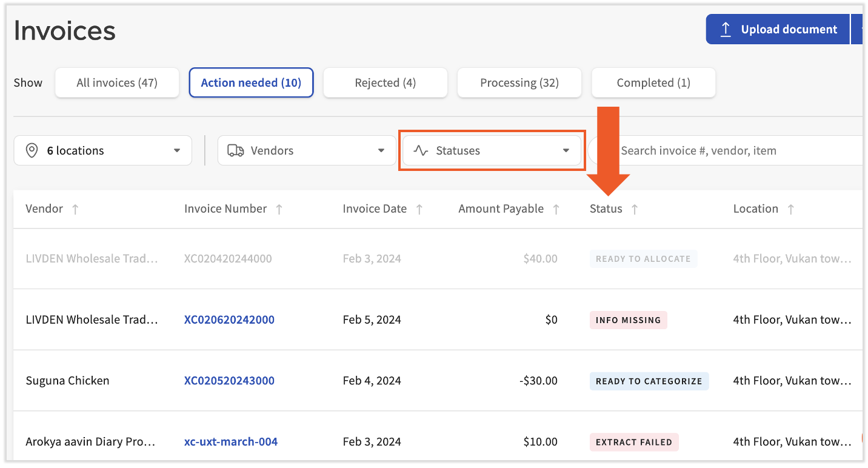
Task: Click the upload arrow icon on Upload document
Action: pyautogui.click(x=726, y=28)
